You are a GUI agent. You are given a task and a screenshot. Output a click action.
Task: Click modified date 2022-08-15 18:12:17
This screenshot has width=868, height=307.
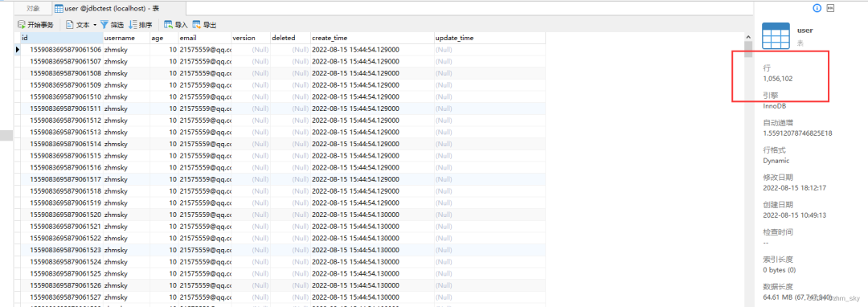coord(794,188)
